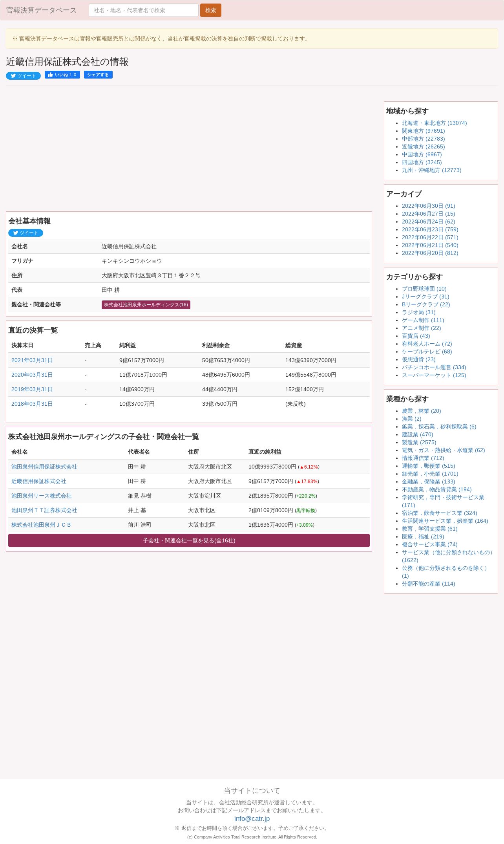Open the 2020年03月31日 settlement link
Screen dimensions: 504x844
32,375
